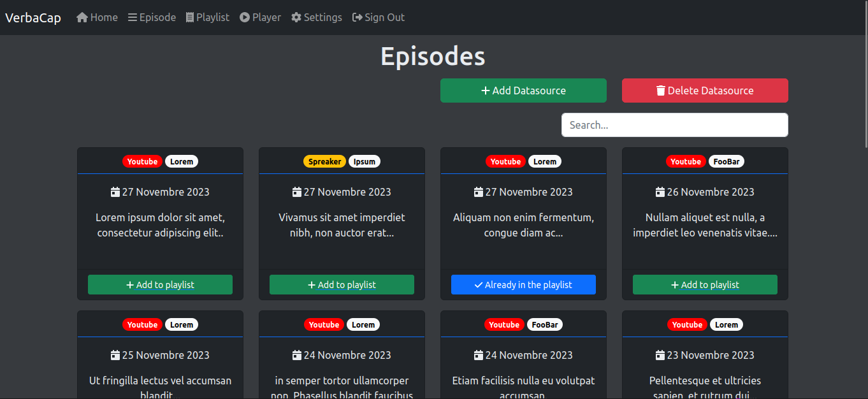Click the Episode list icon in navbar
The width and height of the screenshot is (868, 399).
pos(133,17)
